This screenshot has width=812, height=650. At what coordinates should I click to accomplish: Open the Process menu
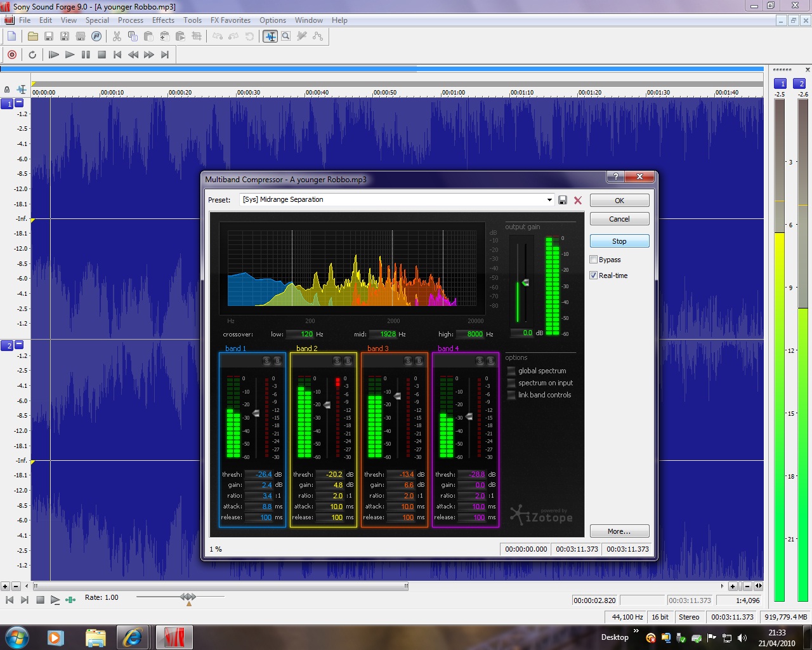130,20
